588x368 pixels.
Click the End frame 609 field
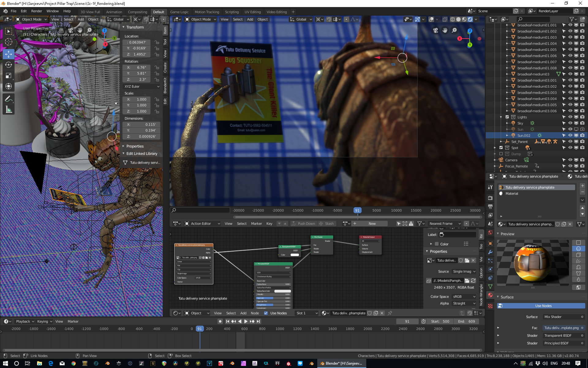coord(467,321)
